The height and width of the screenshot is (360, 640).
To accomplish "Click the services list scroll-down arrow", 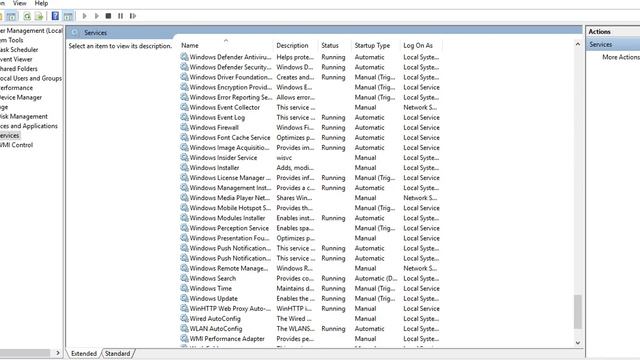I will click(x=578, y=343).
